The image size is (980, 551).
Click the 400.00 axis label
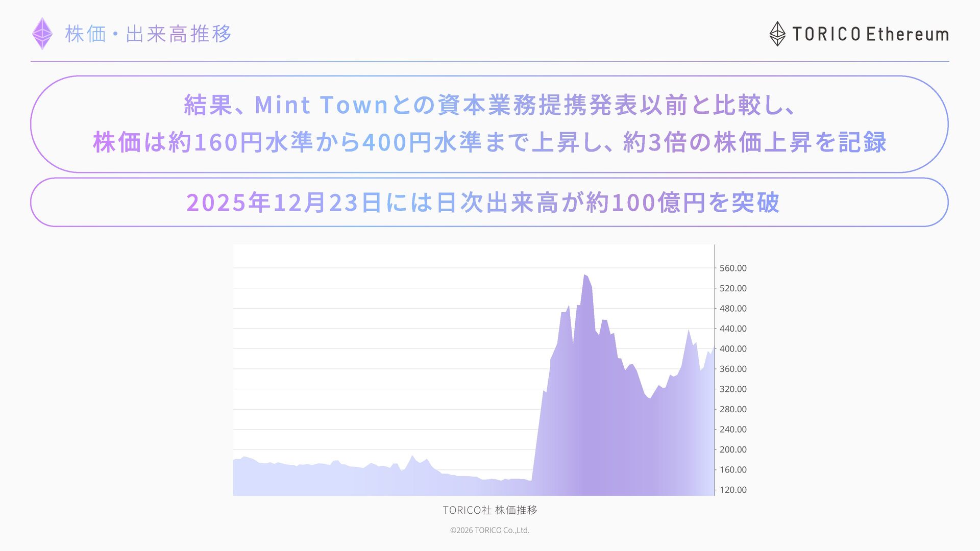tap(732, 349)
